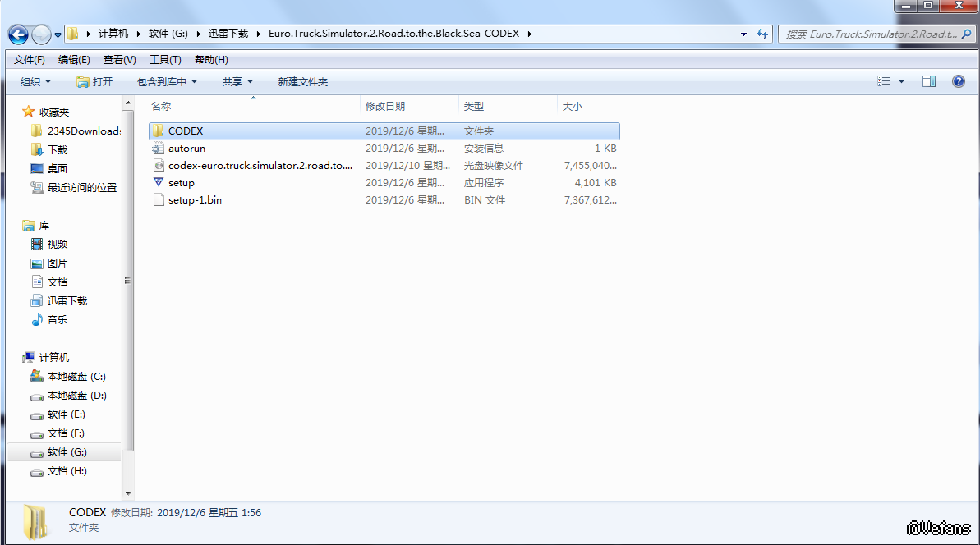Image resolution: width=980 pixels, height=545 pixels.
Task: Click the magnifier search icon
Action: tap(967, 34)
